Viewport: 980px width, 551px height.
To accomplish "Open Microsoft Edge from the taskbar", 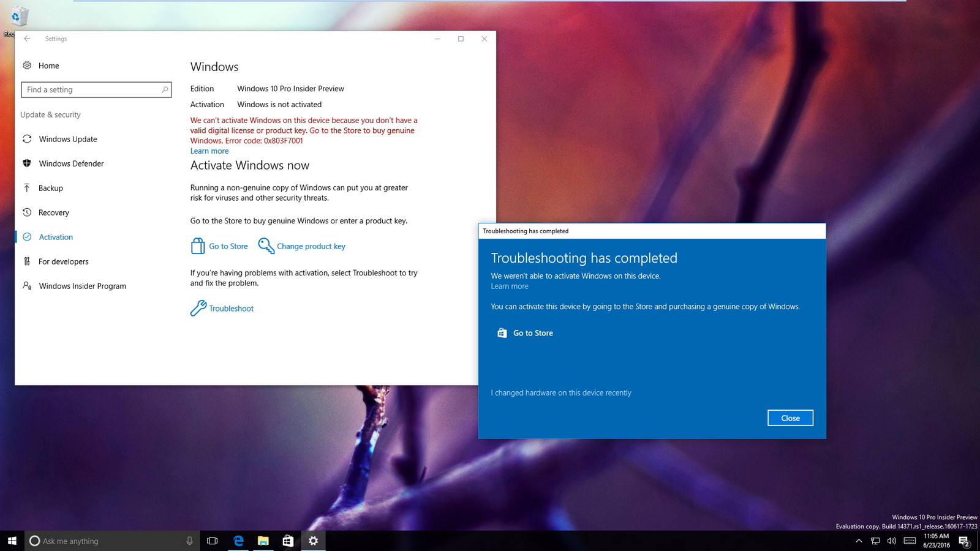I will [238, 541].
